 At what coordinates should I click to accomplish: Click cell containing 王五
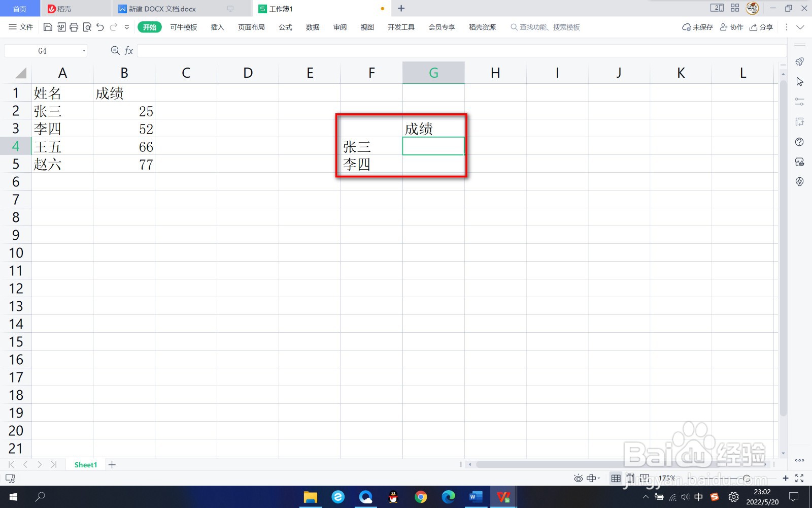62,146
